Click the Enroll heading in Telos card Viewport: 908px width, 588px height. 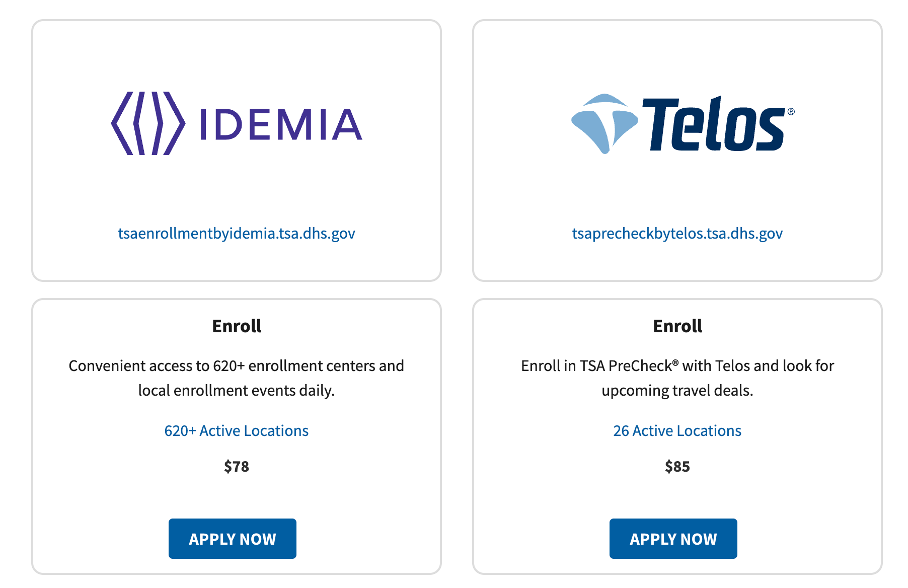(677, 326)
